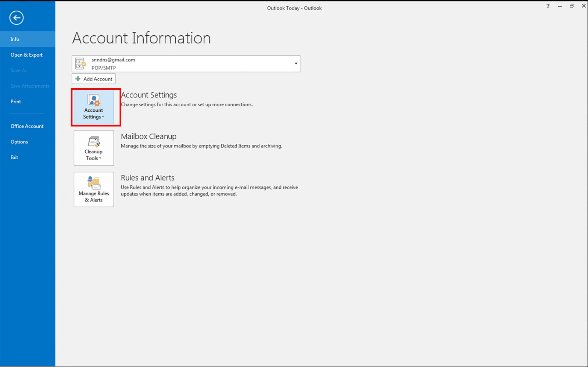This screenshot has height=367, width=588.
Task: Select Print in the sidebar
Action: [x=28, y=101]
